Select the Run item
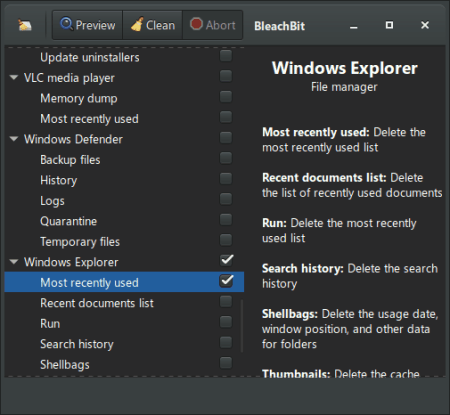This screenshot has height=415, width=450. [124, 324]
